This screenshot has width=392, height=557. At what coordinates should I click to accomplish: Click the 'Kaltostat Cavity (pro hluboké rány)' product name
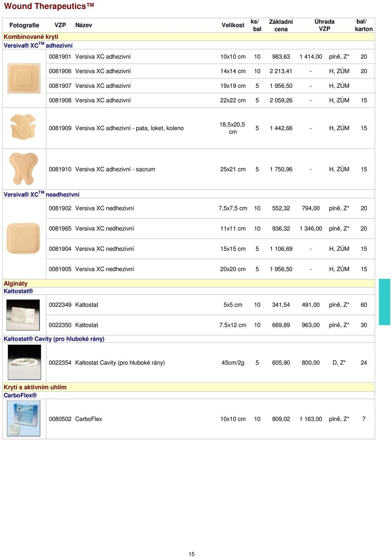pyautogui.click(x=120, y=363)
